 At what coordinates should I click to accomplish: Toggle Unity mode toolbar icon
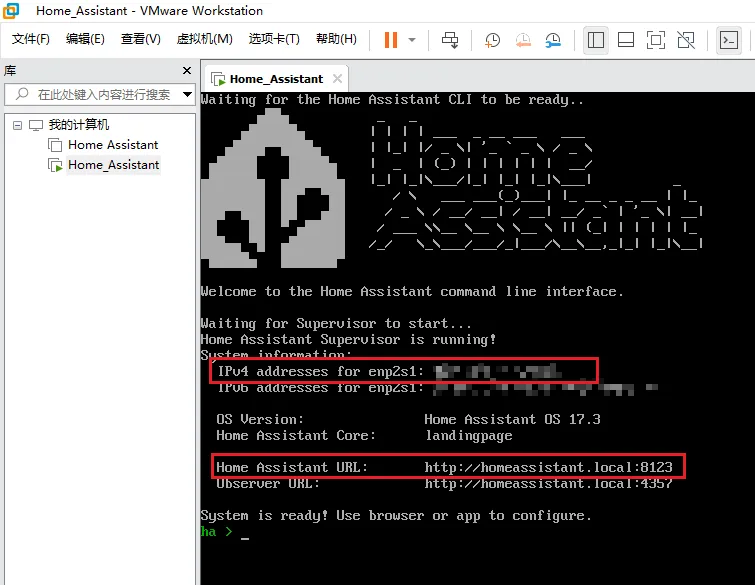(x=686, y=40)
